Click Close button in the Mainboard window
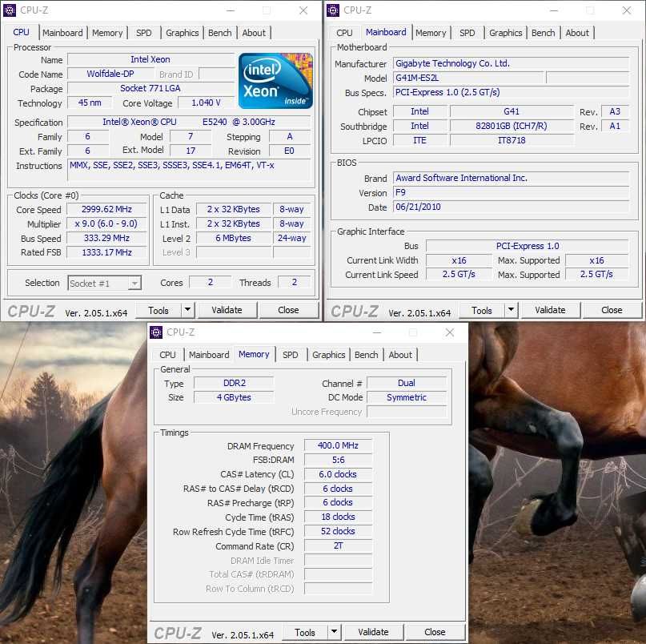 pyautogui.click(x=612, y=310)
